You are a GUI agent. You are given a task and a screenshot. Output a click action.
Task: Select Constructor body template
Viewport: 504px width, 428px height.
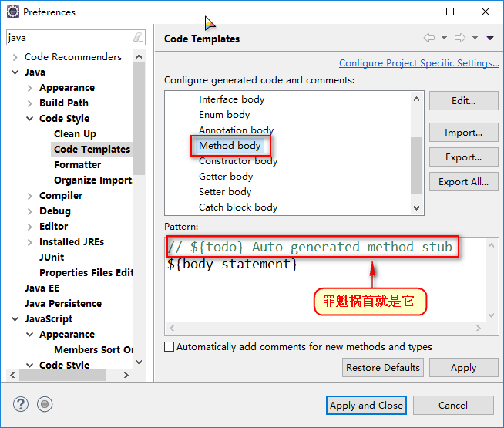click(238, 161)
